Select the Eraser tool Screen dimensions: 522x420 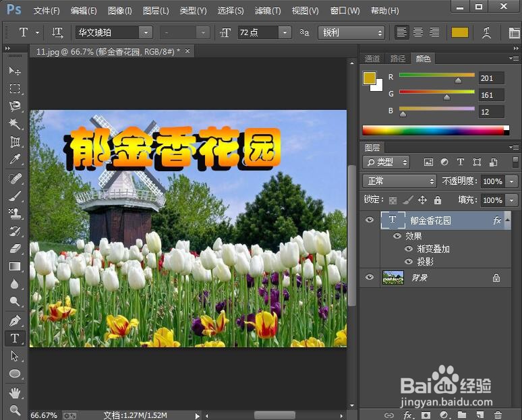15,249
